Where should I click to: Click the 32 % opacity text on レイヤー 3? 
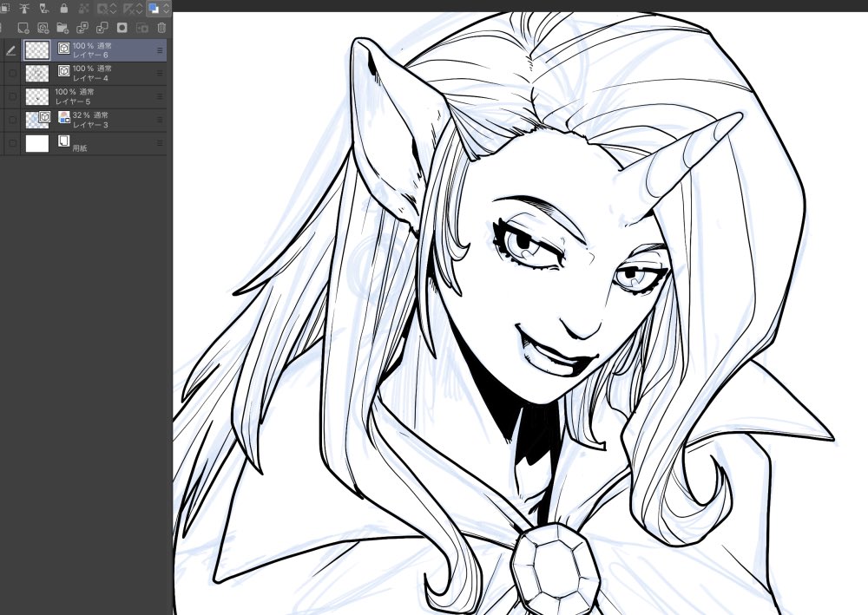(82, 115)
